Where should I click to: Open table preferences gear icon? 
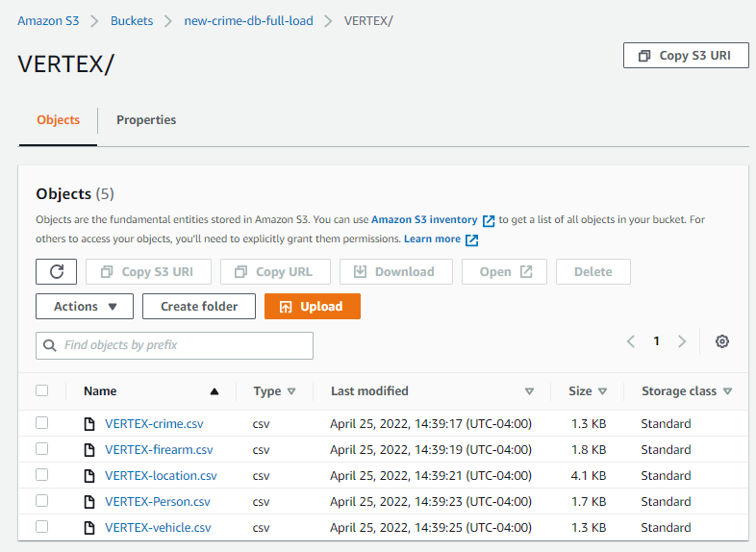[x=722, y=341]
